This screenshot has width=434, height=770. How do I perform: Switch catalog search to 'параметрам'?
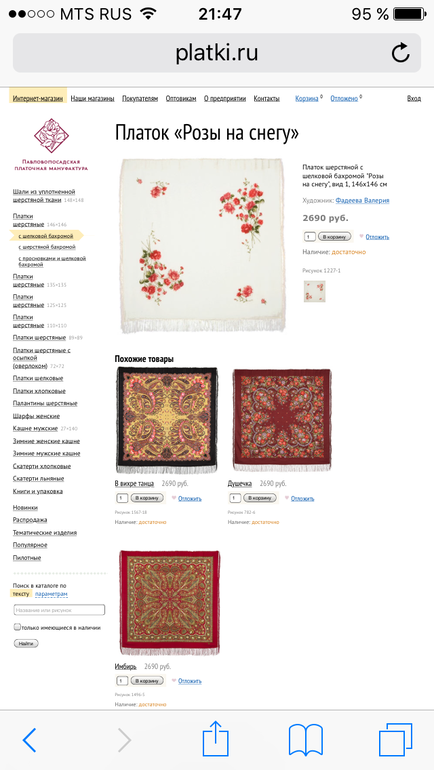tap(51, 594)
